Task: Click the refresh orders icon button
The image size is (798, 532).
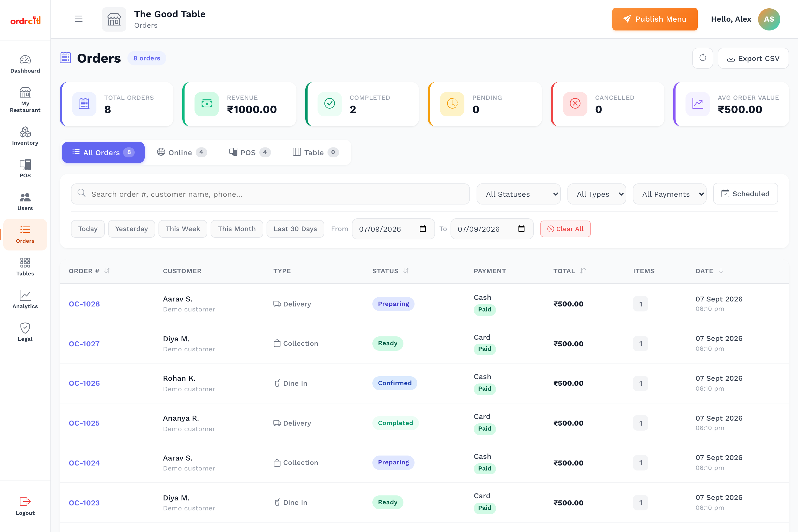Action: (x=702, y=58)
